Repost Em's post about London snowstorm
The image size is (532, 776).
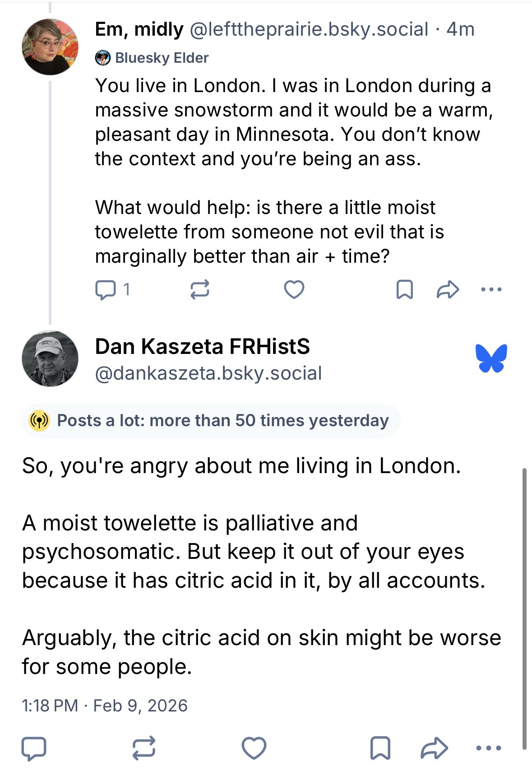pos(200,289)
